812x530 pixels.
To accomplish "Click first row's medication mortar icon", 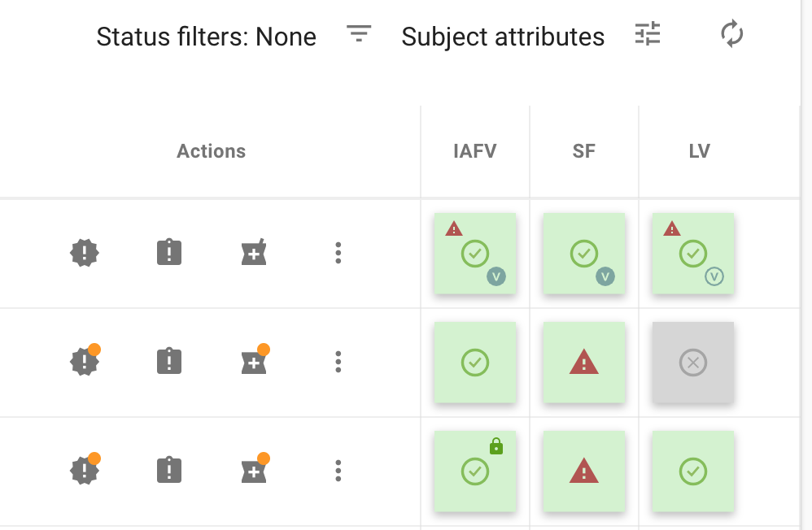I will pyautogui.click(x=254, y=254).
